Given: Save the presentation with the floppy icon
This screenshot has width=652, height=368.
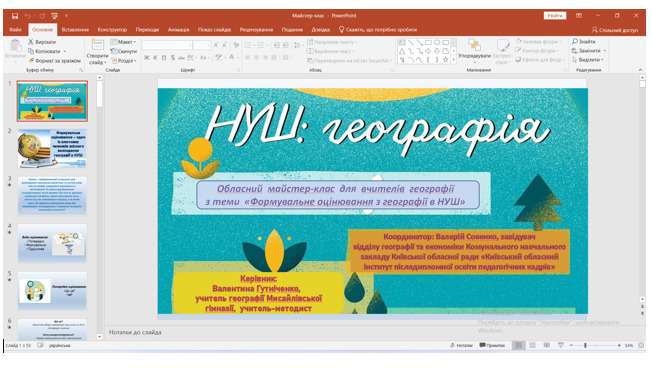Looking at the screenshot, I should click(15, 16).
